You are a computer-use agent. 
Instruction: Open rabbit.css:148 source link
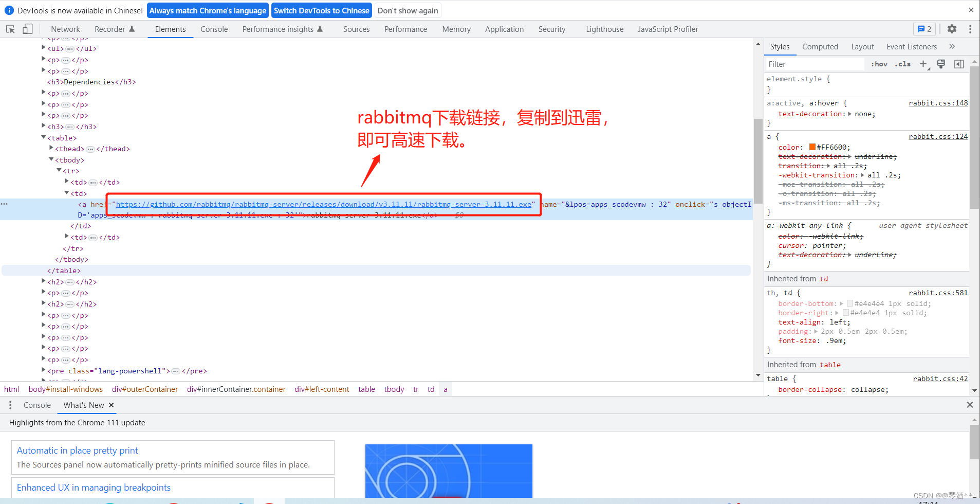[938, 103]
